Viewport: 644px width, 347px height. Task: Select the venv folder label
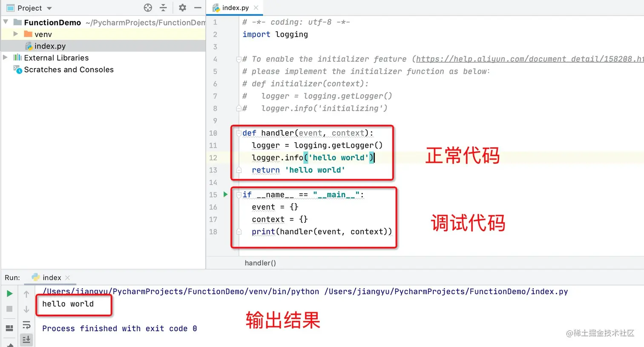[x=43, y=34]
